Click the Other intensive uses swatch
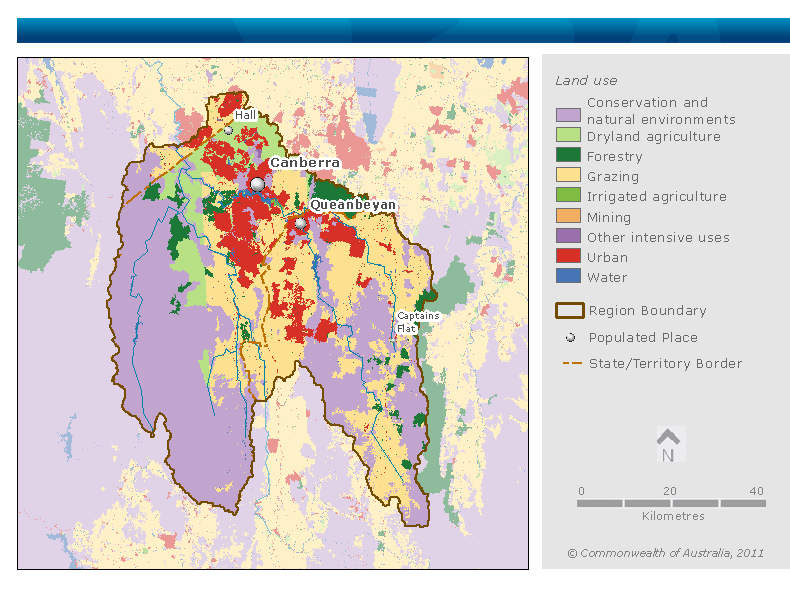 click(x=568, y=236)
